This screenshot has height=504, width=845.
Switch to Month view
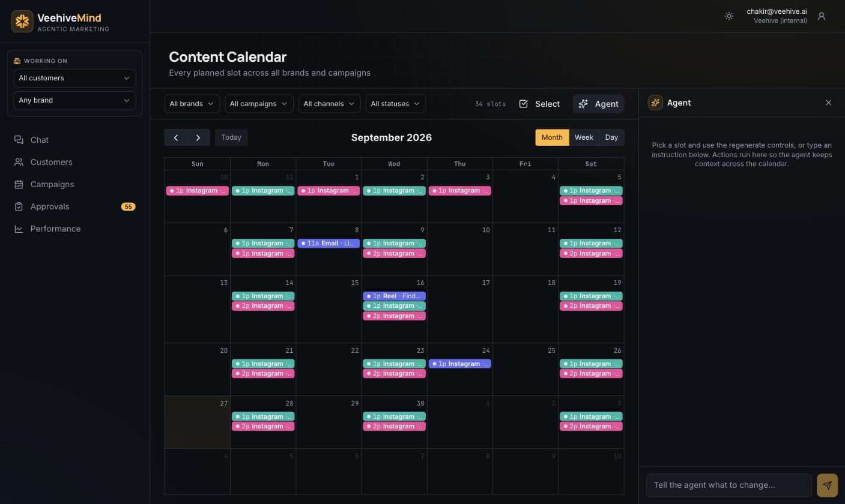(552, 137)
